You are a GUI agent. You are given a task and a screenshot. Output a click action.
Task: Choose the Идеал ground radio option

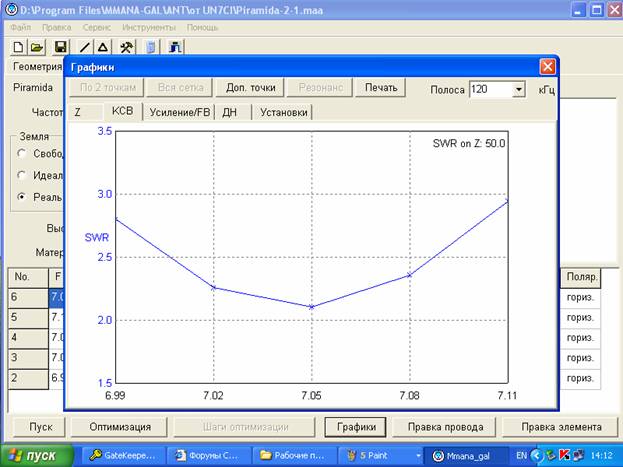pos(22,175)
